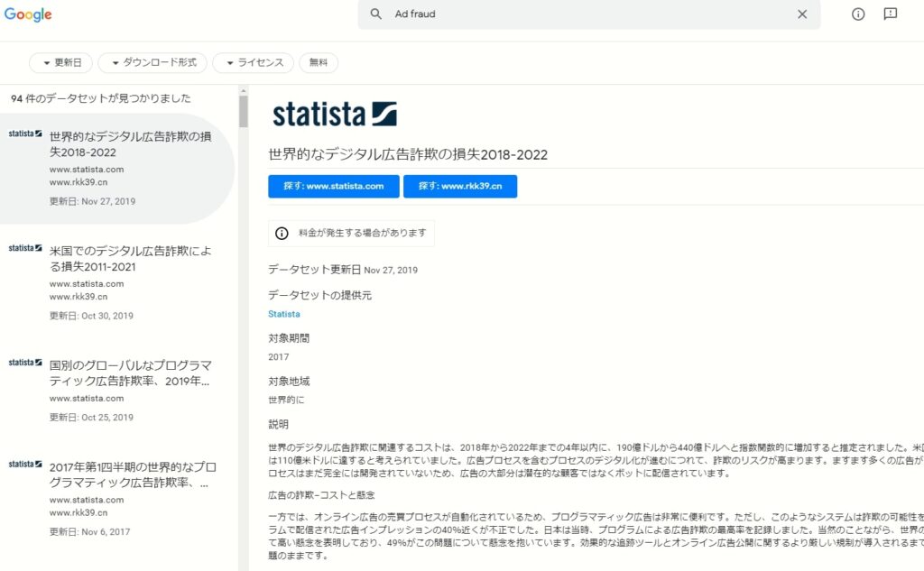The width and height of the screenshot is (924, 571).
Task: Click the 対象地域 value 世界的に
Action: point(286,401)
